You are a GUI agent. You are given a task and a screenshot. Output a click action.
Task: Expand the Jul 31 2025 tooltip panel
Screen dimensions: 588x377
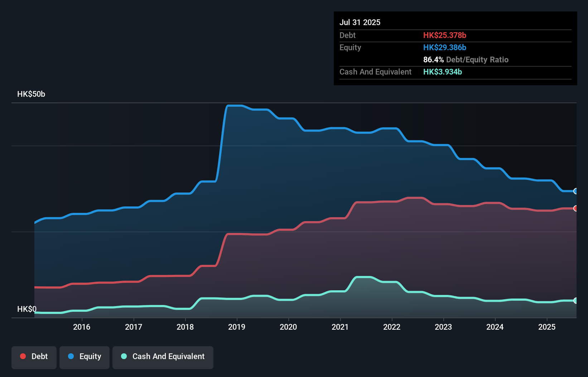(360, 22)
